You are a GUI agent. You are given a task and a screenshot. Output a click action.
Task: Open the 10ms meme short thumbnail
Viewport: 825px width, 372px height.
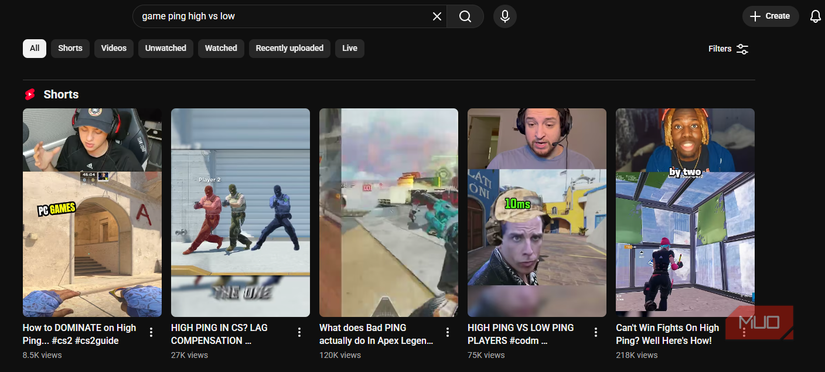[537, 213]
